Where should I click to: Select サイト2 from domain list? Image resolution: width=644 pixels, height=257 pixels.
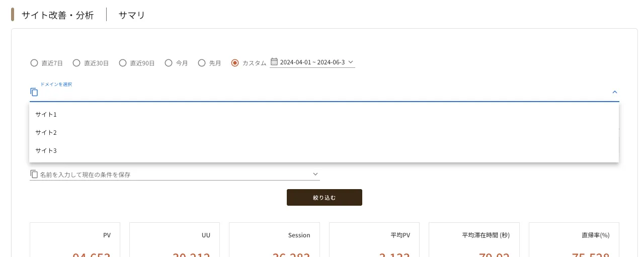point(324,132)
